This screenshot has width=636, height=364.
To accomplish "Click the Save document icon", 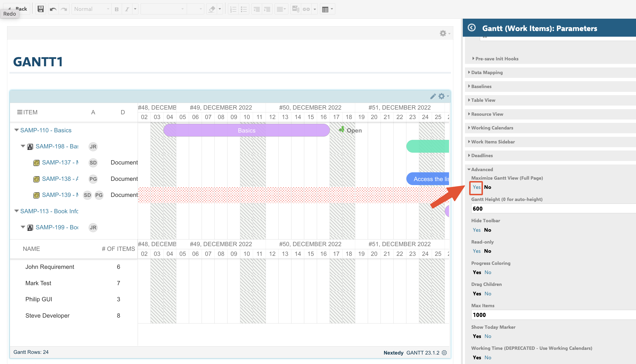I will 41,9.
